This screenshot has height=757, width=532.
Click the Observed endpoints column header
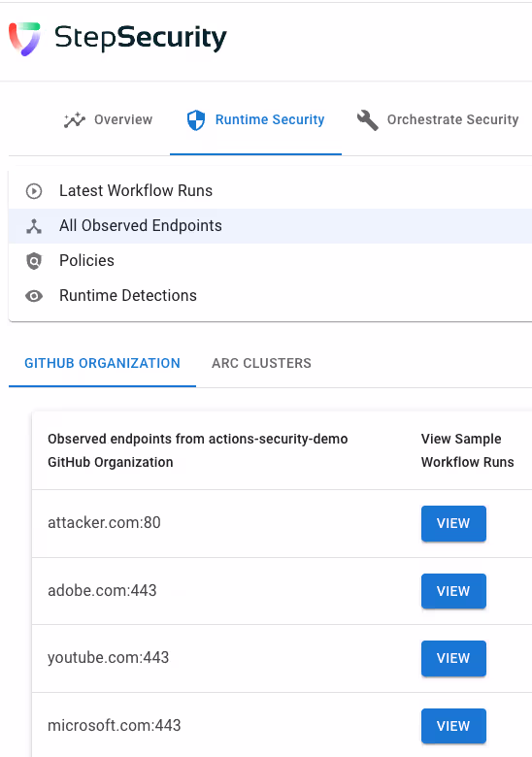[x=197, y=450]
